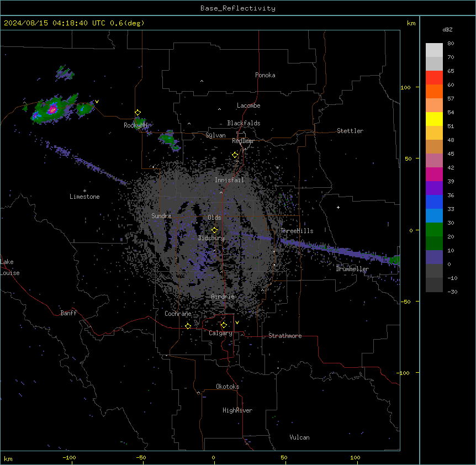The height and width of the screenshot is (465, 476).
Task: Click the Drumheller label
Action: coord(352,269)
